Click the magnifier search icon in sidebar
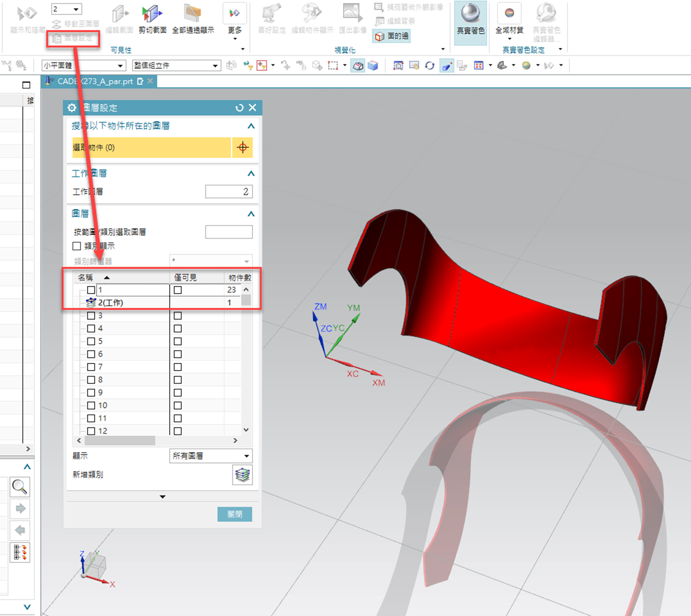 pyautogui.click(x=20, y=487)
